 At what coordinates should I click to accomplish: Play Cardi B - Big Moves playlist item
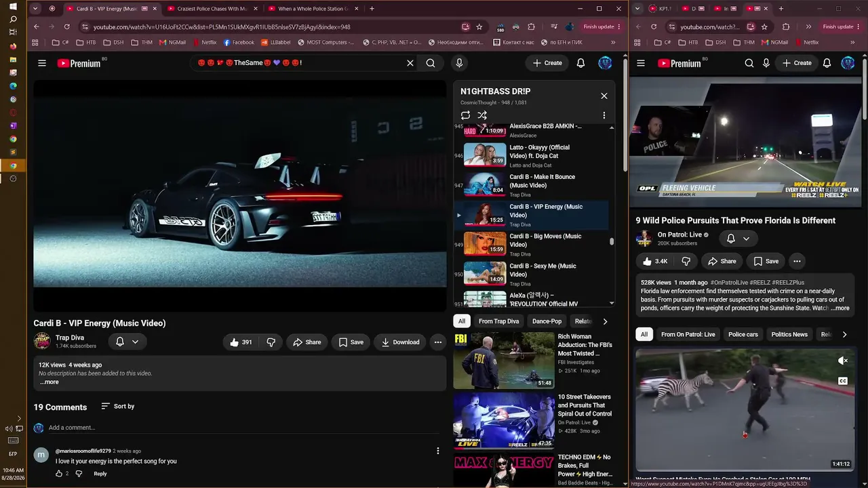tap(532, 244)
